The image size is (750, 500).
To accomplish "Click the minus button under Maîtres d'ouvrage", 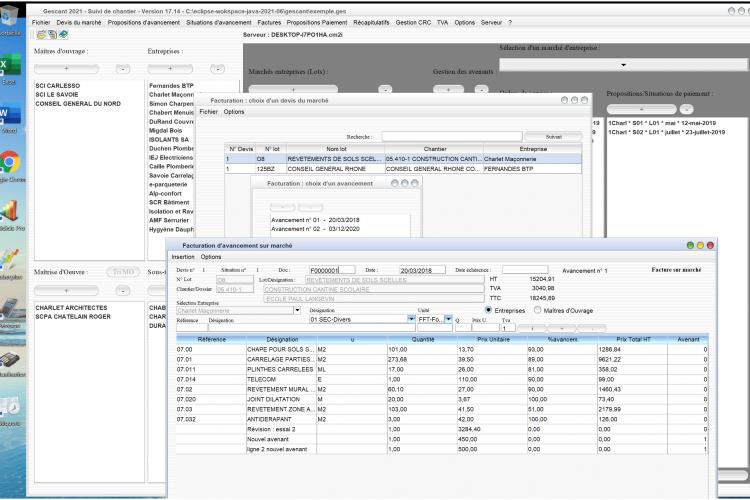I will 123,69.
